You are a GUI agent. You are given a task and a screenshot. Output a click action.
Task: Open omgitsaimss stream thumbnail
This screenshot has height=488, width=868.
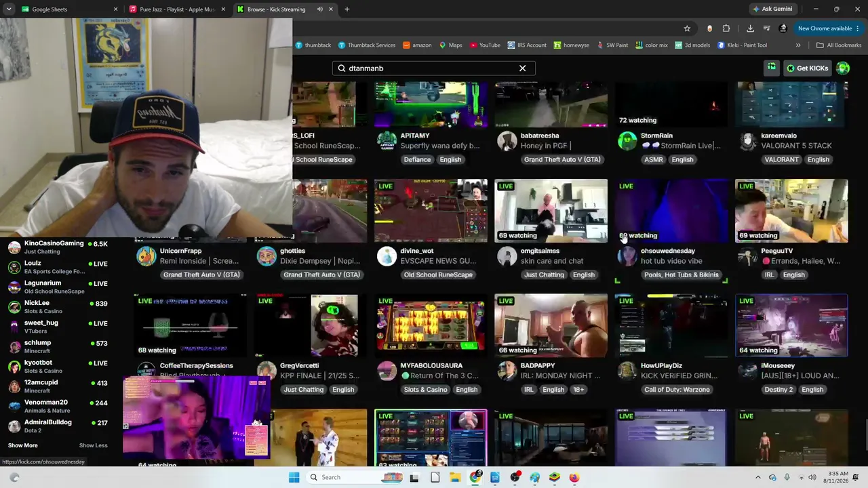pos(551,211)
